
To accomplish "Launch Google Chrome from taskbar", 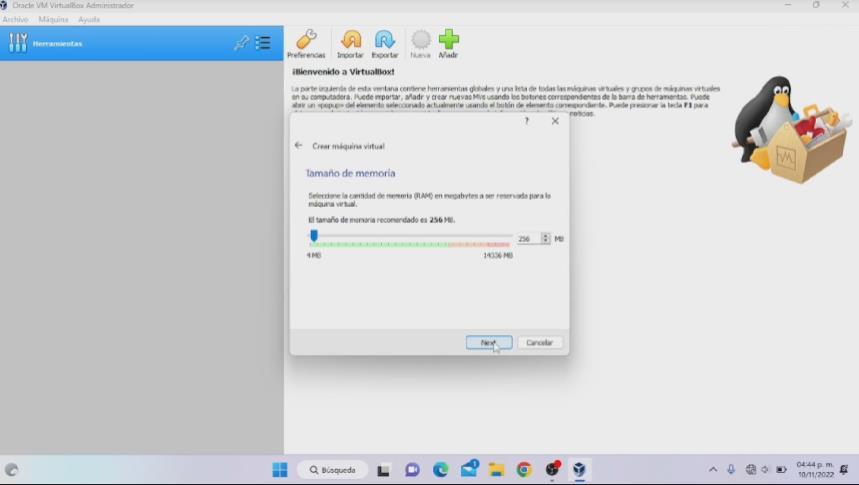I will (524, 470).
